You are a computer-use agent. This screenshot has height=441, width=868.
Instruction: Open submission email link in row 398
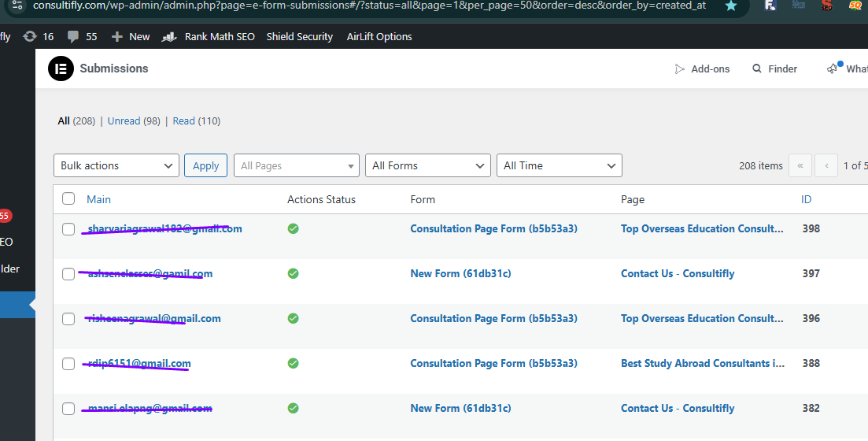(164, 229)
